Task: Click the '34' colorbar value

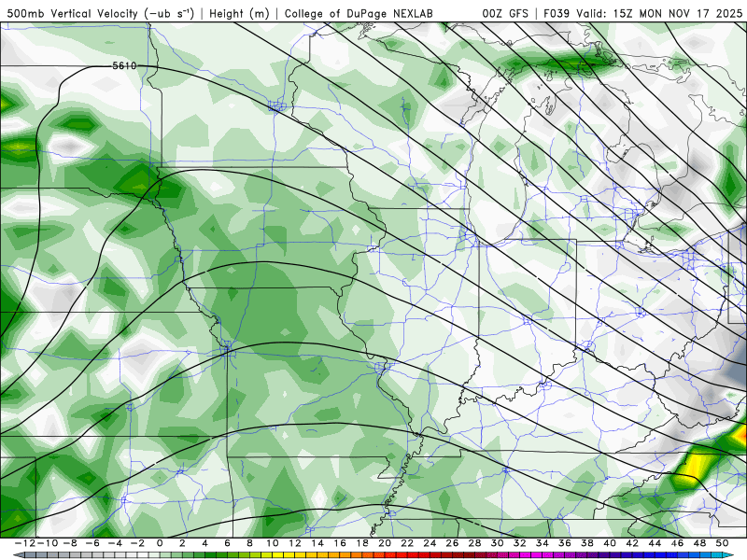Action: (x=543, y=543)
